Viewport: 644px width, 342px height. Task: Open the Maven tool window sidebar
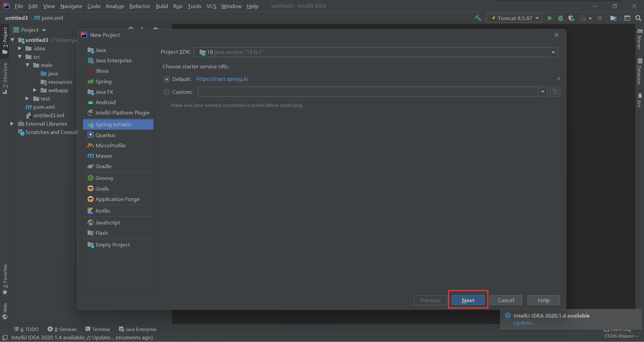(640, 39)
